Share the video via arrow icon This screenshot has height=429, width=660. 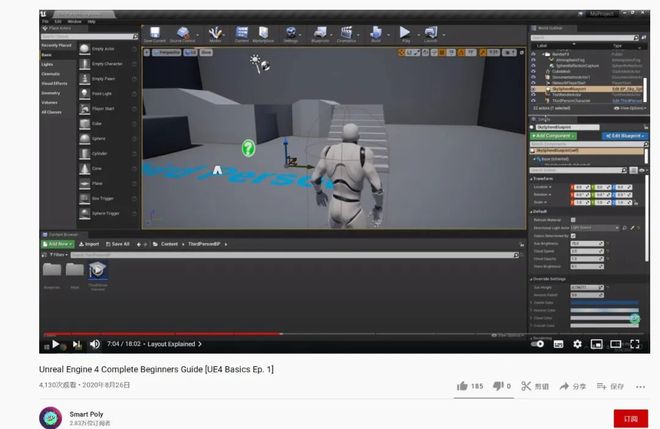pos(572,386)
